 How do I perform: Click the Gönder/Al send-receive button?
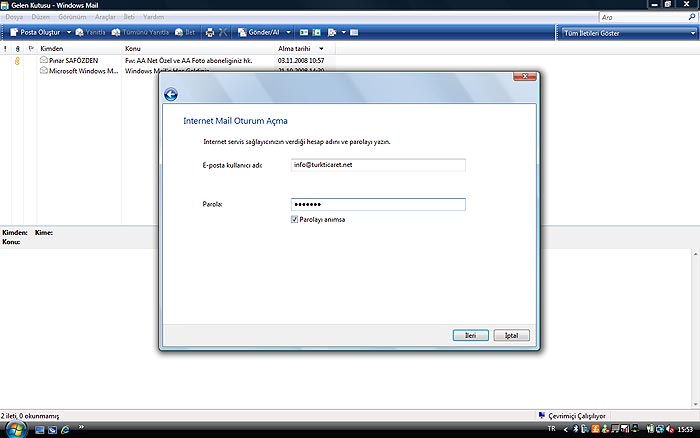click(x=258, y=32)
